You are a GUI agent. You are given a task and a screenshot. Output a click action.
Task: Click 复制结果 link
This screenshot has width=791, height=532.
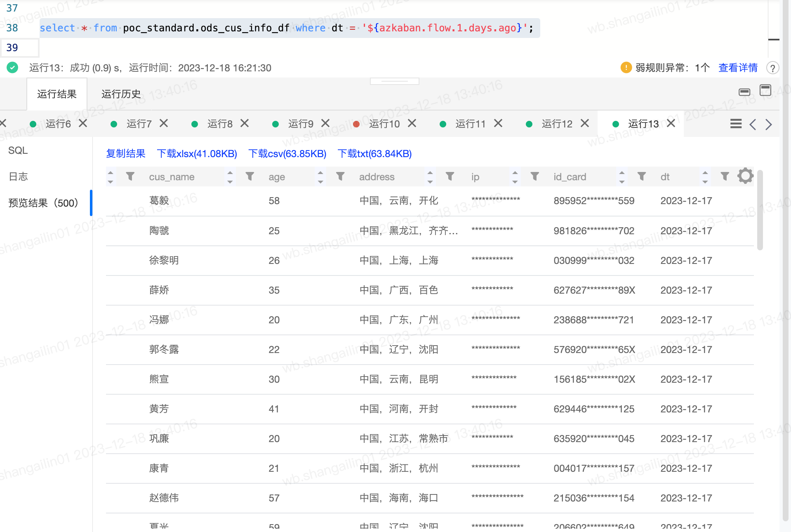pyautogui.click(x=126, y=153)
